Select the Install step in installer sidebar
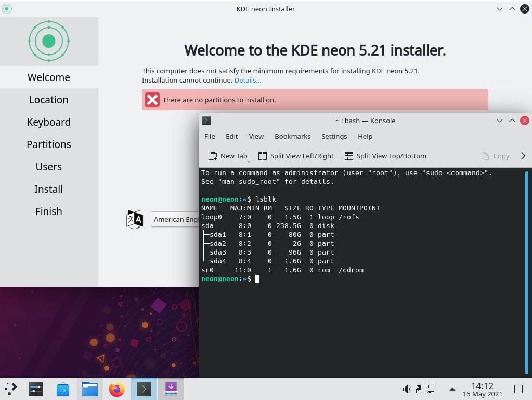 tap(49, 189)
